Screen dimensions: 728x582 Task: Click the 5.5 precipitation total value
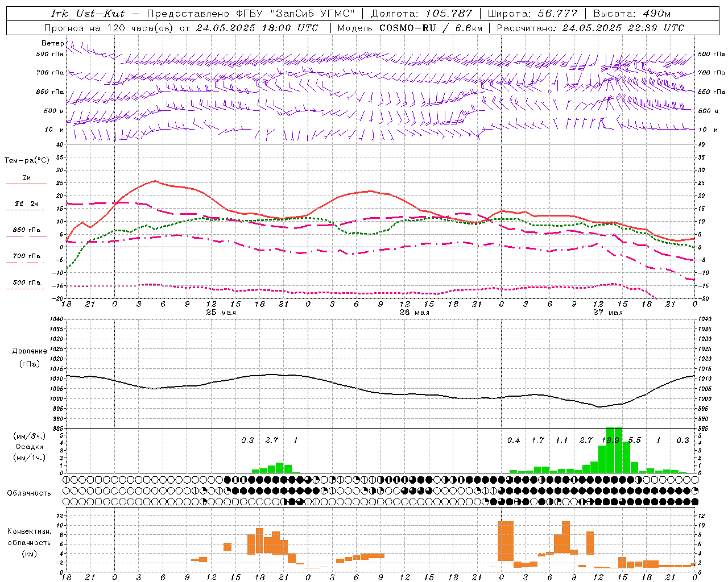click(x=635, y=440)
